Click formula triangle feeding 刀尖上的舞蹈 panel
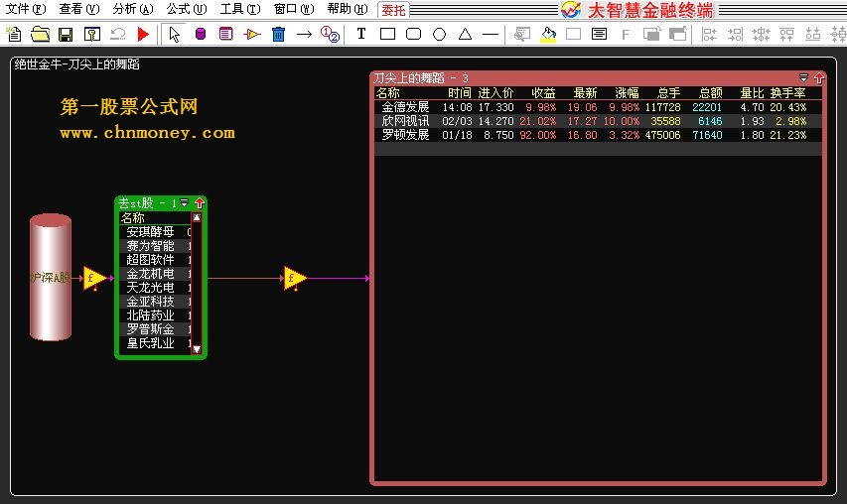 (295, 278)
